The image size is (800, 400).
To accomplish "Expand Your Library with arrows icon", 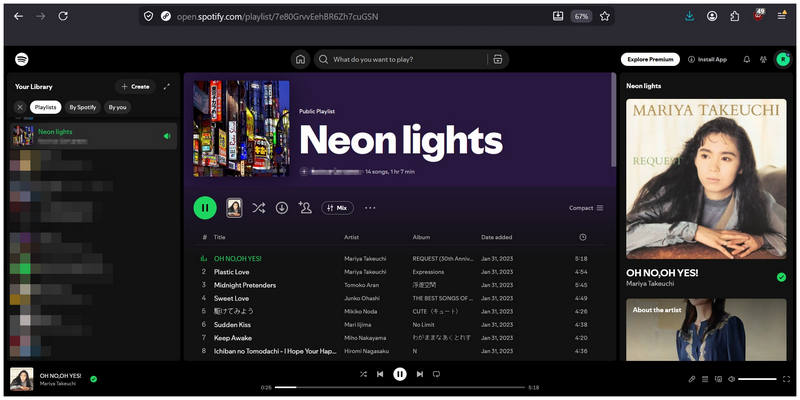I will pyautogui.click(x=166, y=87).
